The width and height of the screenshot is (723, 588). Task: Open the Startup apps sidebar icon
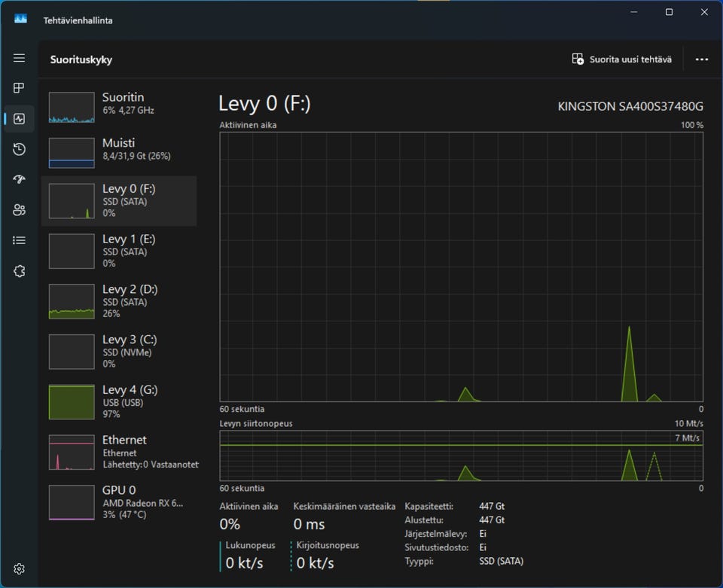tap(20, 179)
